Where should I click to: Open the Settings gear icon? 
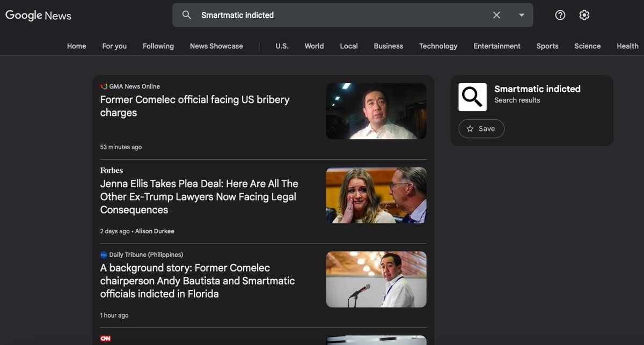point(584,15)
